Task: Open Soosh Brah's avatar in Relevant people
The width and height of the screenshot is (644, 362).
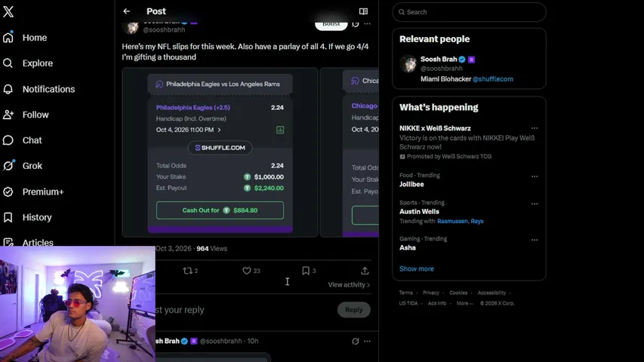Action: tap(408, 64)
